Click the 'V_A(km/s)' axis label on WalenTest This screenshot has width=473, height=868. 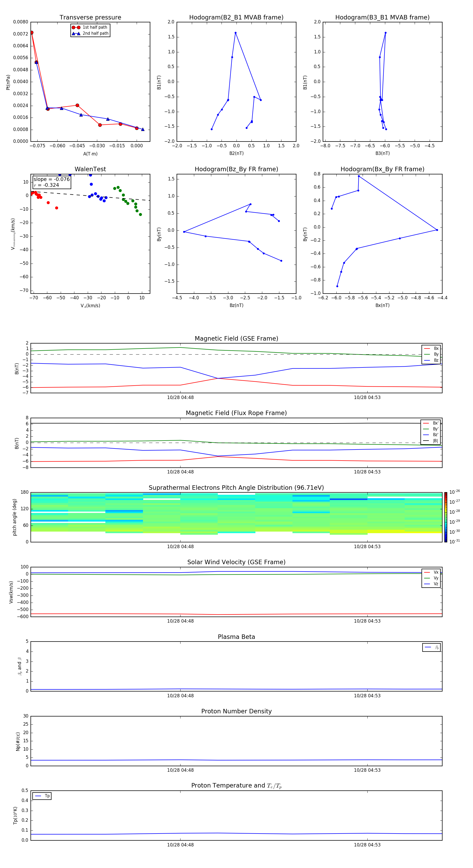tap(90, 306)
